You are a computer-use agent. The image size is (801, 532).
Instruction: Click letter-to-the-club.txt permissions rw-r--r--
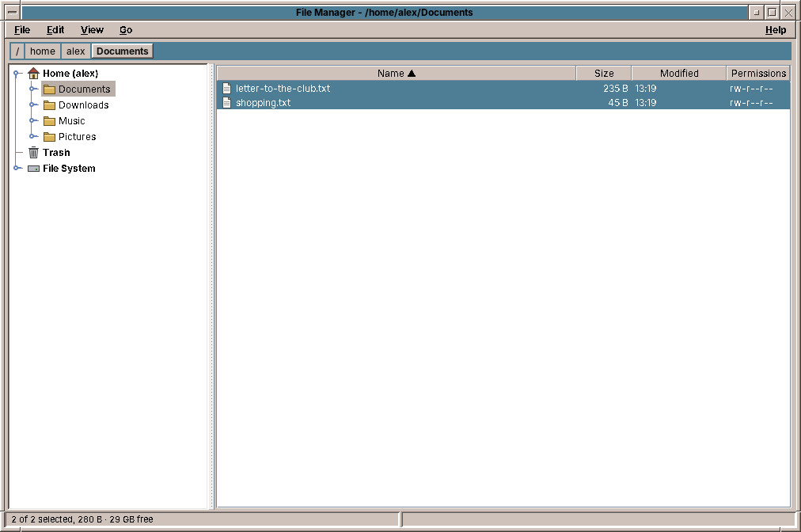click(x=751, y=89)
